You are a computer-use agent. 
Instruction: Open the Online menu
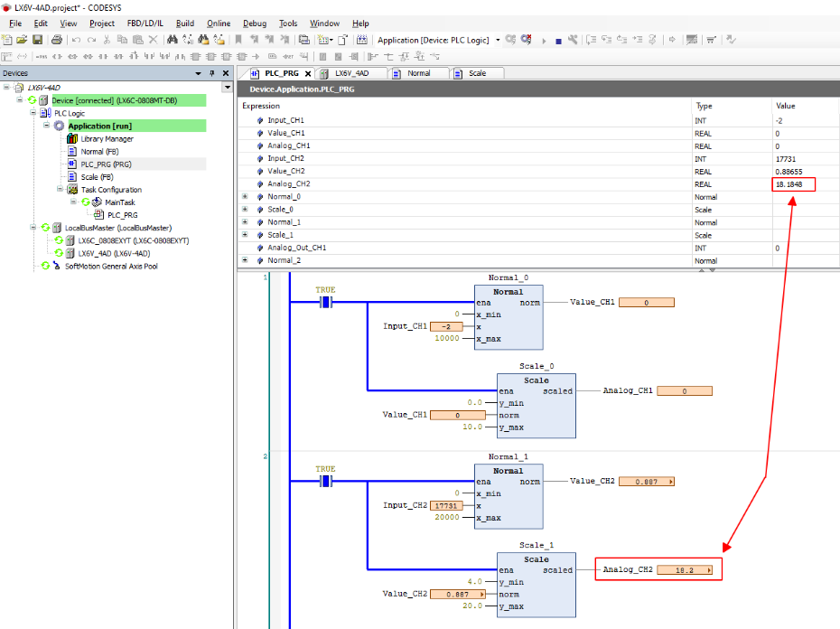pyautogui.click(x=219, y=23)
